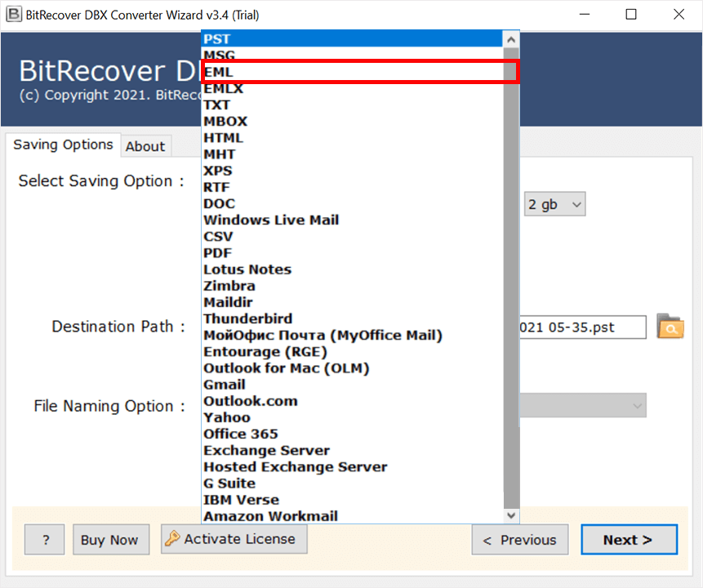Click the Activate License button
This screenshot has width=703, height=588.
234,539
